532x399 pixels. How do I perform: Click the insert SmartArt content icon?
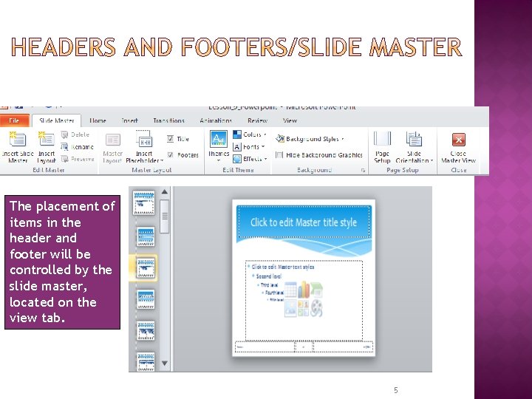[x=316, y=290]
